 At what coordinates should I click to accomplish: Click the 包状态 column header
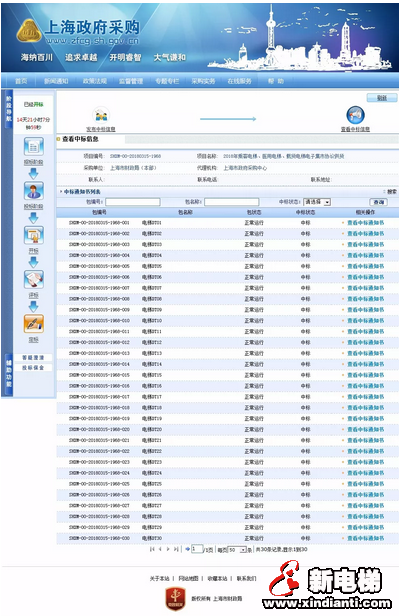[x=254, y=212]
